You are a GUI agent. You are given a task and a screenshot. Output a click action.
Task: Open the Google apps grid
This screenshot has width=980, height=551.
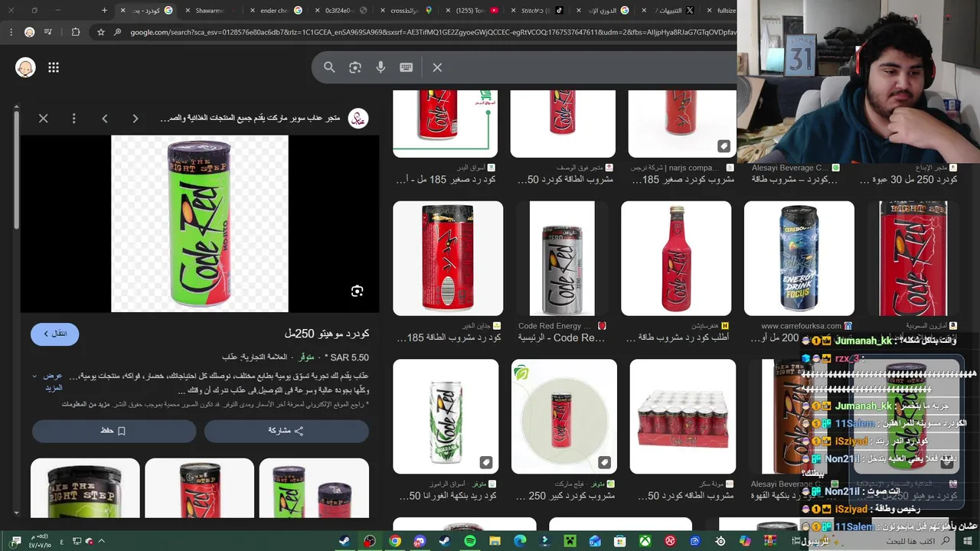pos(54,67)
